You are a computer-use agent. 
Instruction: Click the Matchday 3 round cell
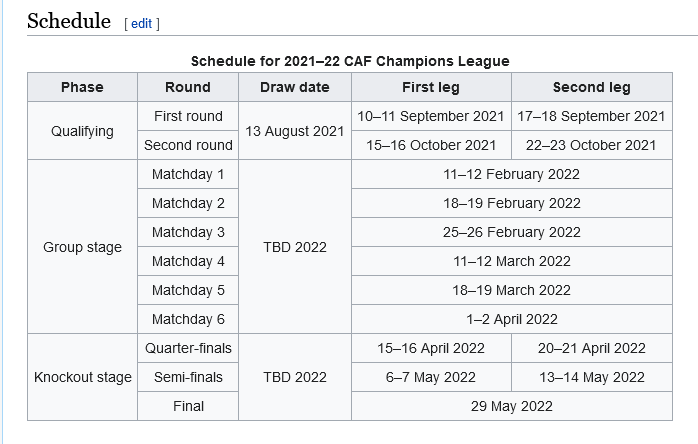tap(188, 232)
